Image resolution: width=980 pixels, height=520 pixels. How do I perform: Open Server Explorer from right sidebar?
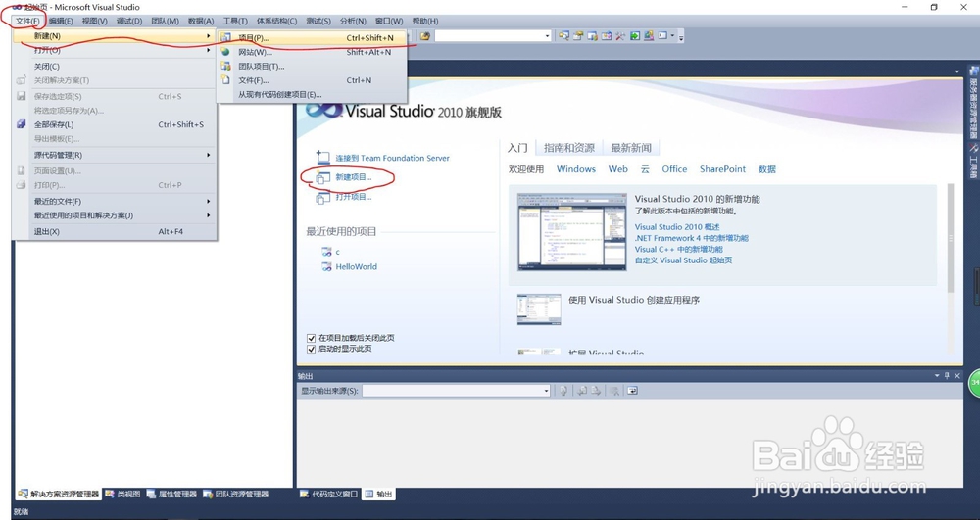(x=973, y=101)
